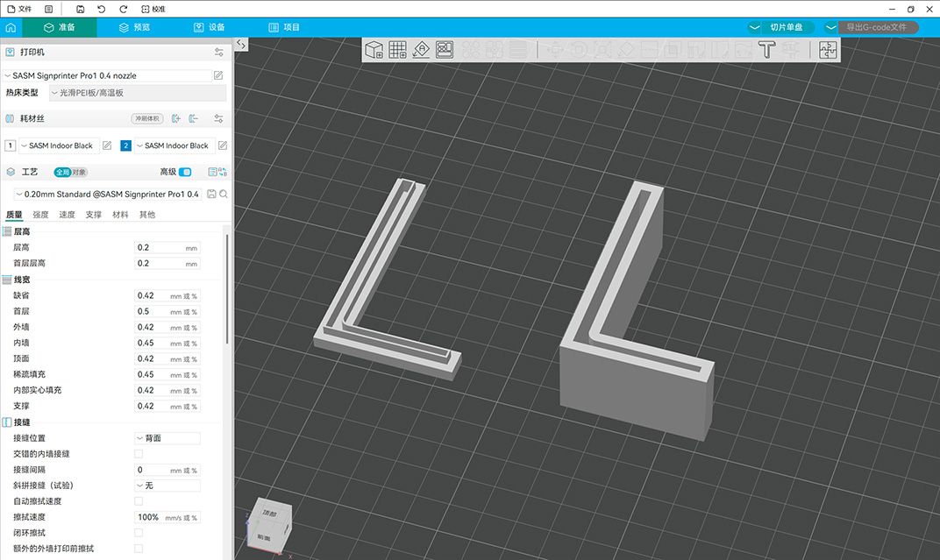Click the Add plate grid icon
The image size is (940, 560).
(397, 50)
